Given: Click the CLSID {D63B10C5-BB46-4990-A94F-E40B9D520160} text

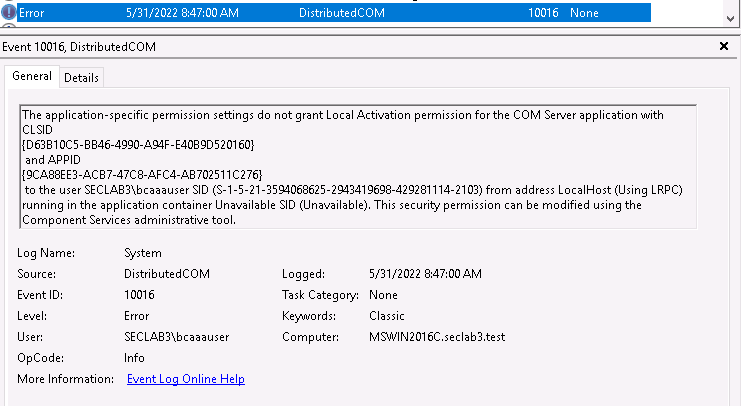Looking at the screenshot, I should [138, 145].
